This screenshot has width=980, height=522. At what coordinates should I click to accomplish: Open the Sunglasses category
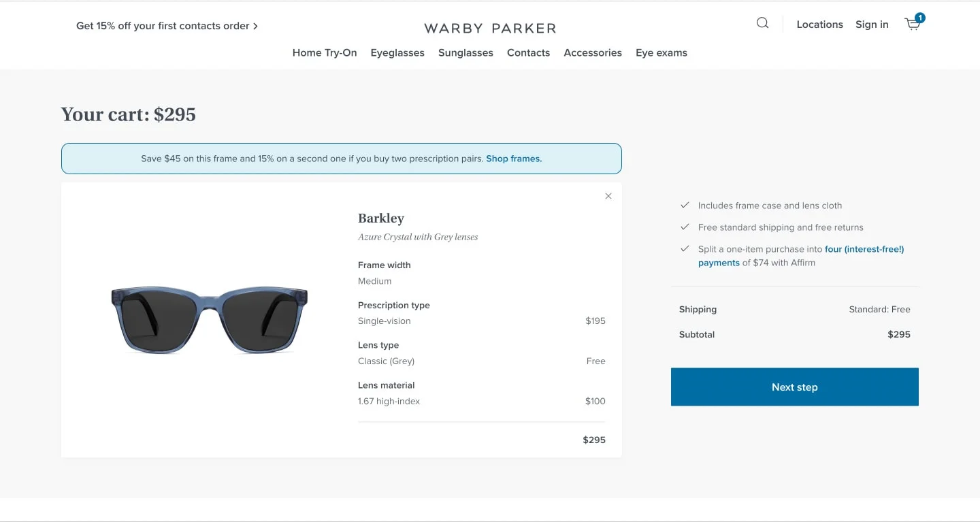[x=465, y=52]
